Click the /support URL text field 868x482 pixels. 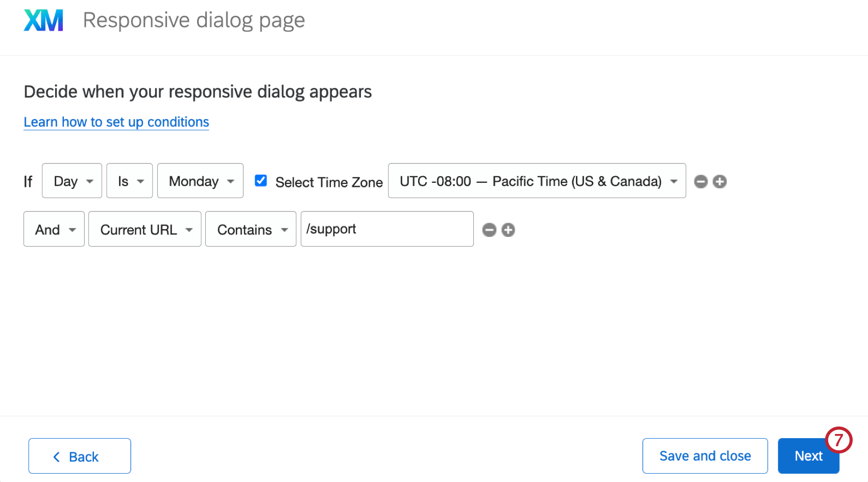(x=387, y=229)
